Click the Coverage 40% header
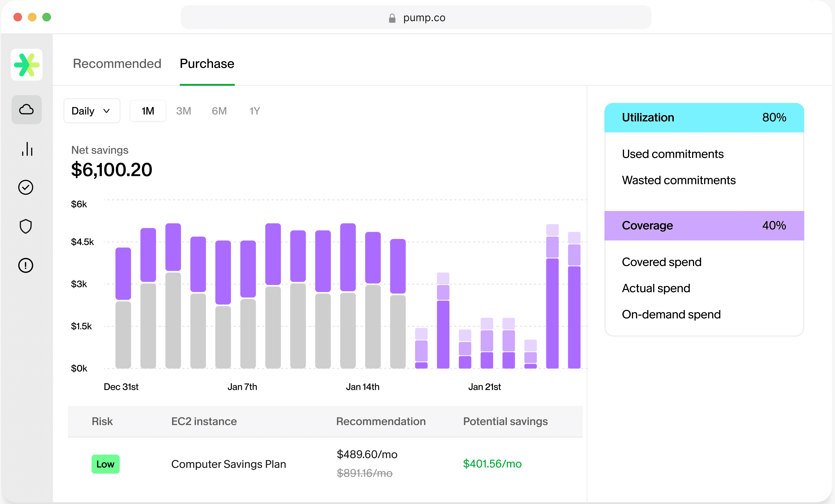 click(x=704, y=226)
